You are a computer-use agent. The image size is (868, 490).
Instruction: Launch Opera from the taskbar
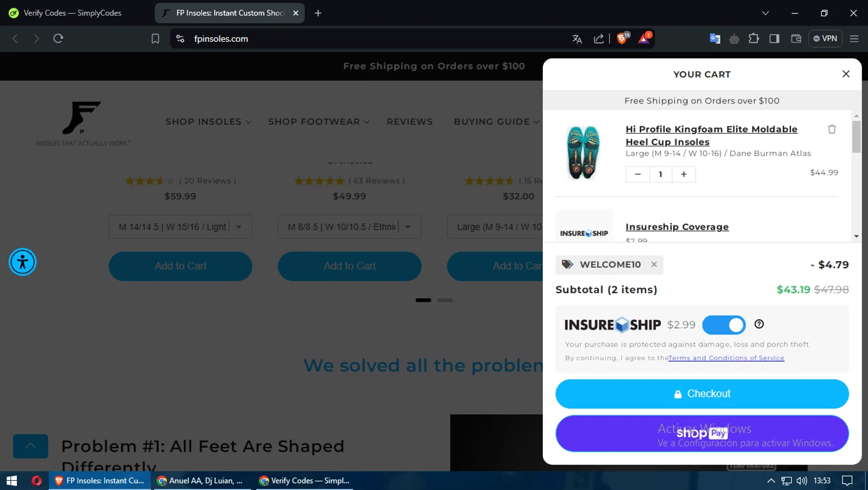[36, 481]
